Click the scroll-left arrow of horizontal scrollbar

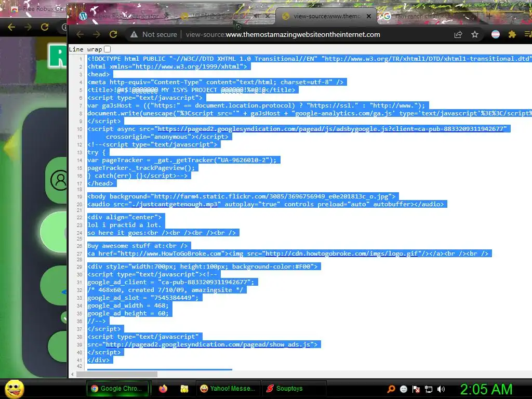pyautogui.click(x=72, y=374)
